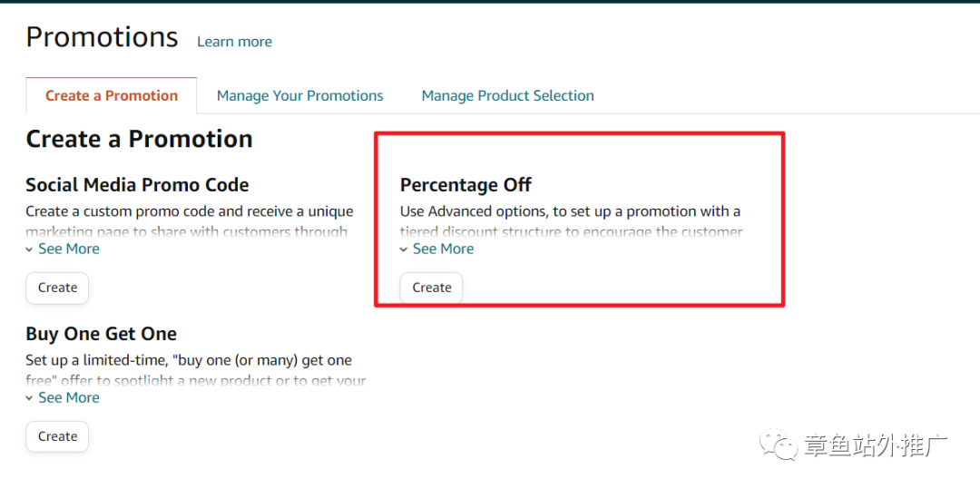Image resolution: width=980 pixels, height=489 pixels.
Task: Open the Learn more link beside Promotions
Action: coord(234,42)
